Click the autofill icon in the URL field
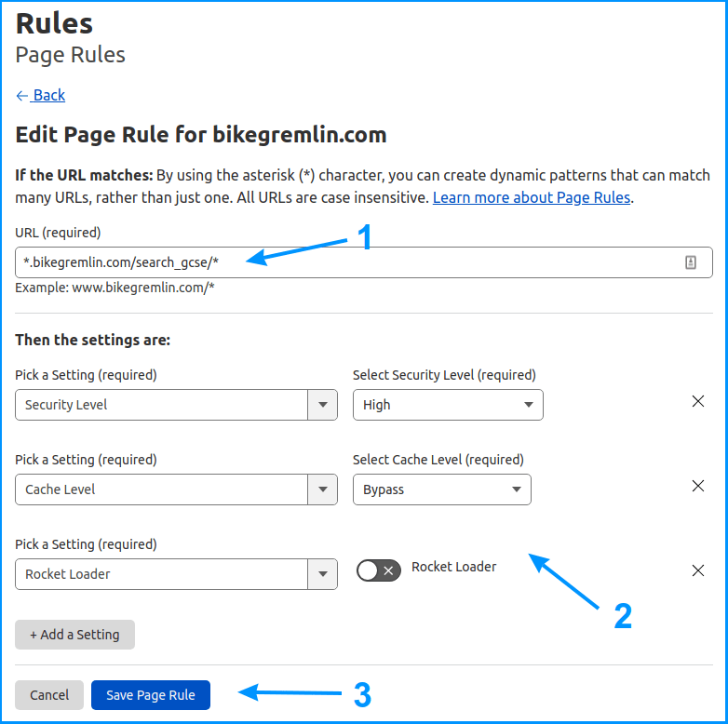Image resolution: width=728 pixels, height=724 pixels. (x=691, y=262)
